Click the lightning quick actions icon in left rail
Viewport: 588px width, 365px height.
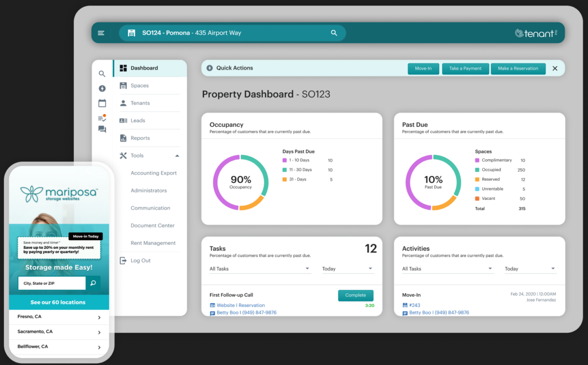pos(102,89)
